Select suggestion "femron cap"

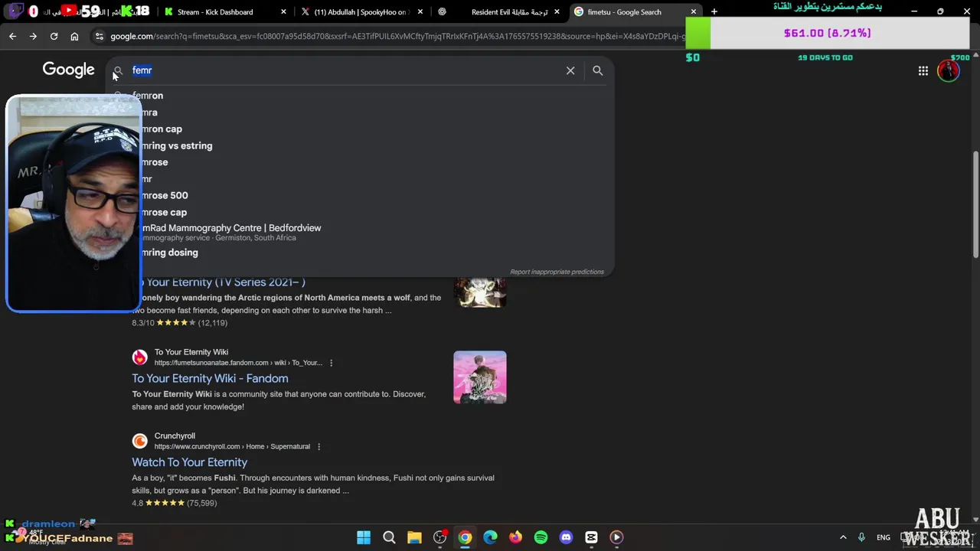(360, 129)
